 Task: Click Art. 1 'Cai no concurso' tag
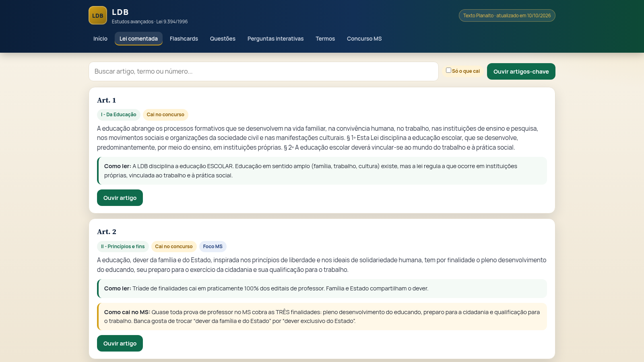[165, 115]
